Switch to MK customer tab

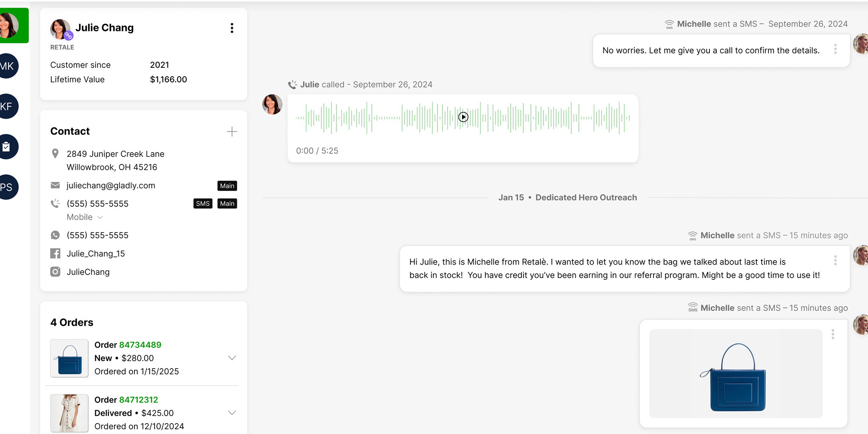click(7, 66)
